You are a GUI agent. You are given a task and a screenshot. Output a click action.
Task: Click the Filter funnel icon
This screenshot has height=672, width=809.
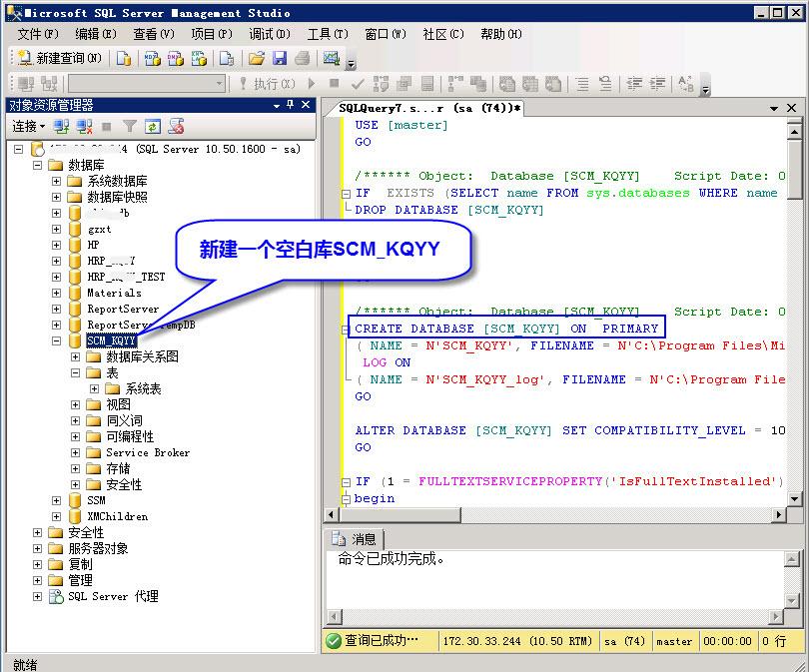coord(130,127)
